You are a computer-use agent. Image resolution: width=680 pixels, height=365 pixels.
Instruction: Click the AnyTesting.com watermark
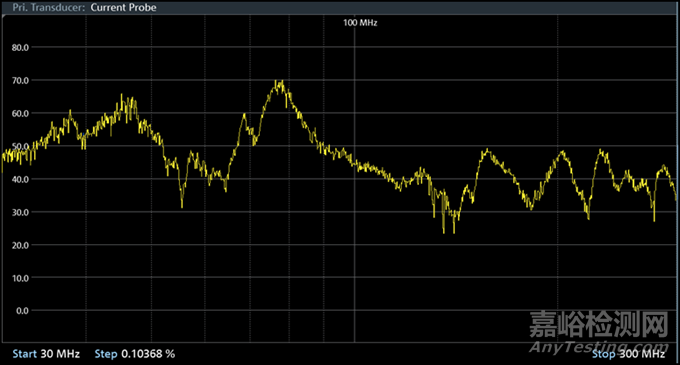[x=598, y=347]
